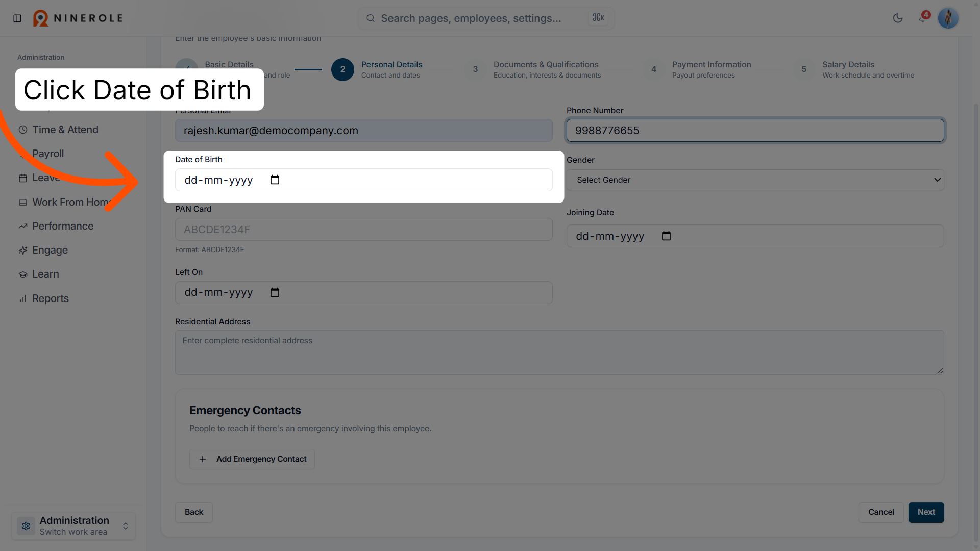This screenshot has height=551, width=980.
Task: Click the search magnifier icon
Action: [x=371, y=18]
